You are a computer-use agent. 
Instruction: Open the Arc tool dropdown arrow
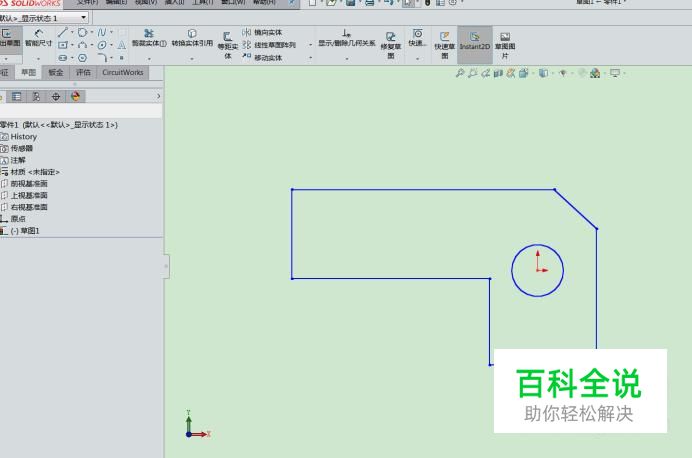pyautogui.click(x=91, y=45)
